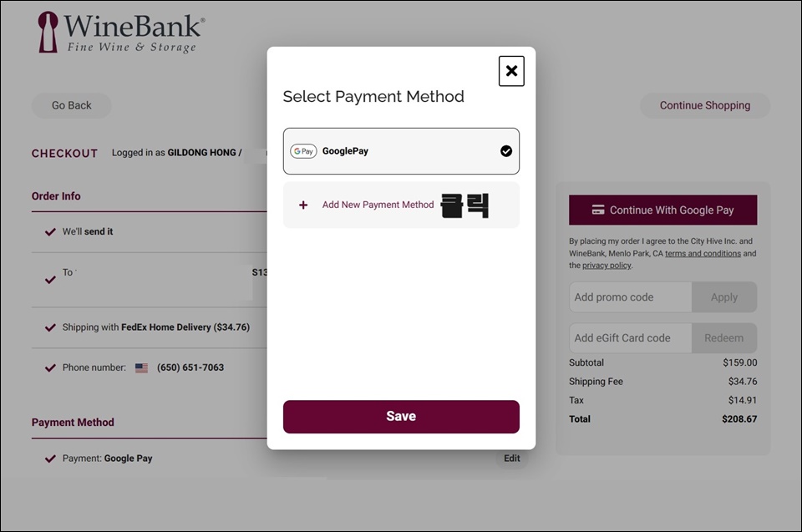Screen dimensions: 802x532
Task: Apply the promo code
Action: 724,297
